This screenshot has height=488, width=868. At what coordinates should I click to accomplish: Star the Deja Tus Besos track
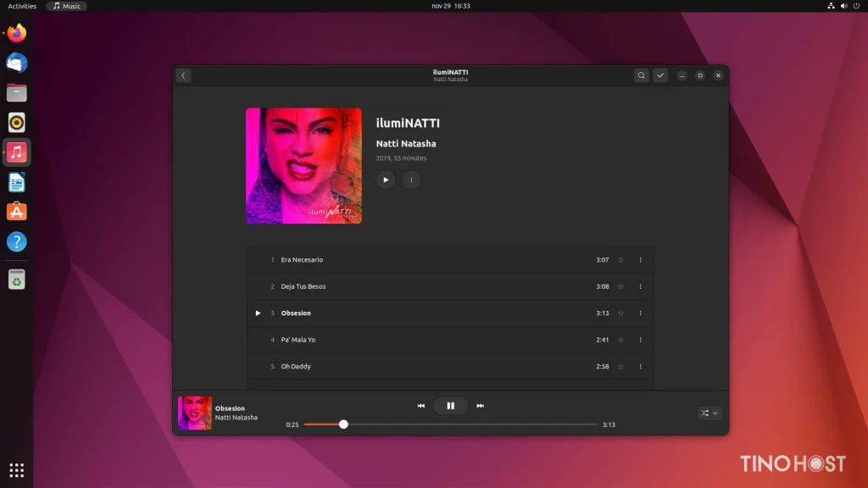620,286
